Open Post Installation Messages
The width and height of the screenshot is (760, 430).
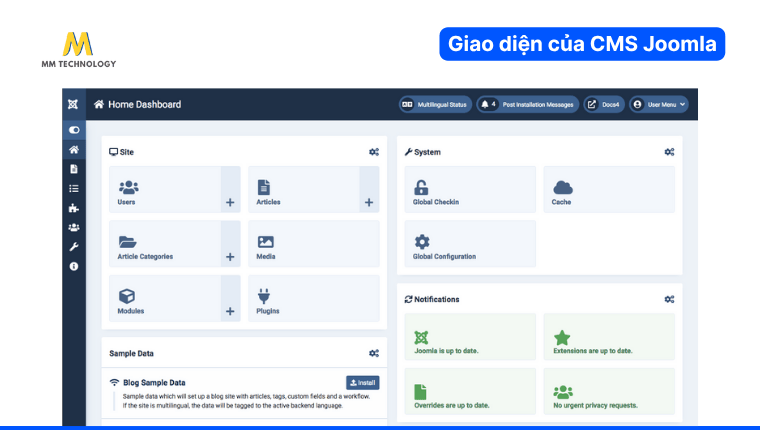[x=528, y=104]
